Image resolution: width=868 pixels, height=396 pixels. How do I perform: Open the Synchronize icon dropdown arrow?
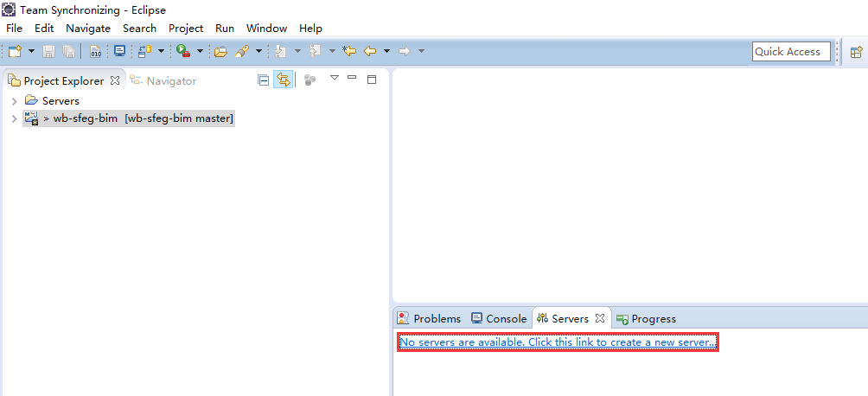[x=161, y=52]
